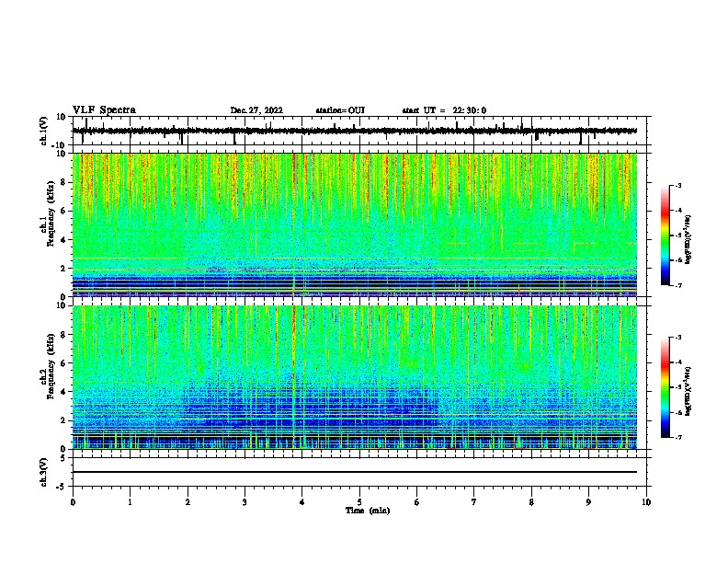Click the time axis tick label "9"

(588, 502)
